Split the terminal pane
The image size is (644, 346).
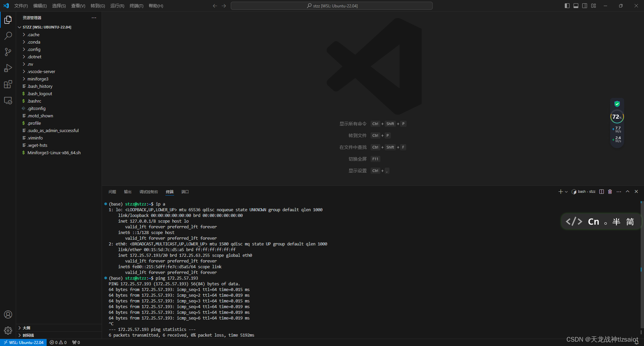[602, 192]
